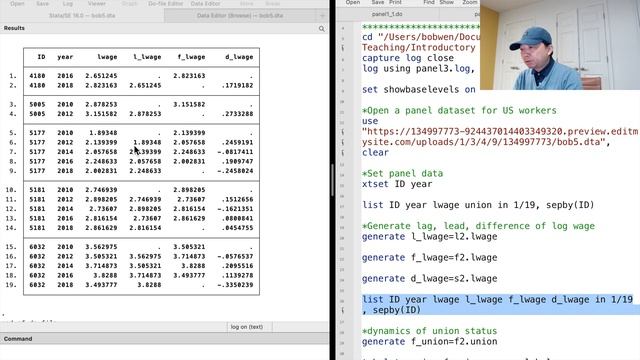Click the Graph toolbar item
Screen dimensions: 640x360
pos(129,3)
